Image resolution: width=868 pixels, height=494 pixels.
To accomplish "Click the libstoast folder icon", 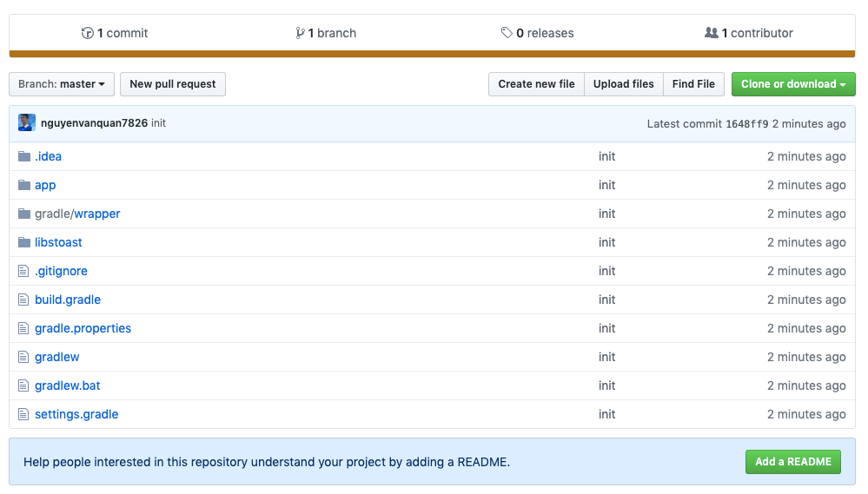I will pyautogui.click(x=23, y=242).
